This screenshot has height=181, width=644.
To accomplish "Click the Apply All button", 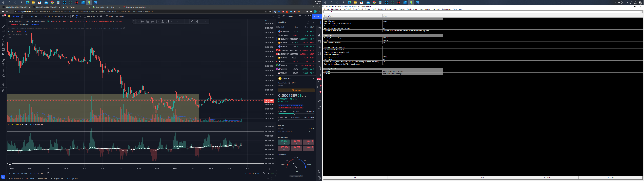I will pyautogui.click(x=611, y=178).
